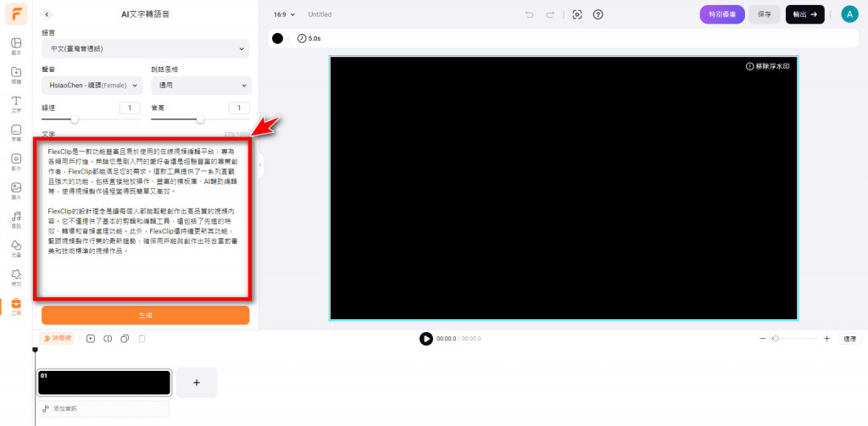Click the 音高 pitch slider handle
Image resolution: width=868 pixels, height=426 pixels.
(200, 119)
